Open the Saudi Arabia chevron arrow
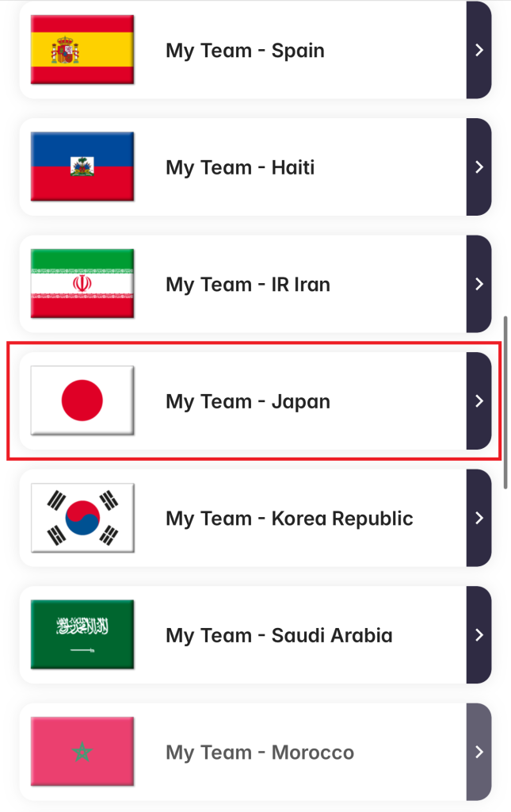511x812 pixels. pos(479,635)
